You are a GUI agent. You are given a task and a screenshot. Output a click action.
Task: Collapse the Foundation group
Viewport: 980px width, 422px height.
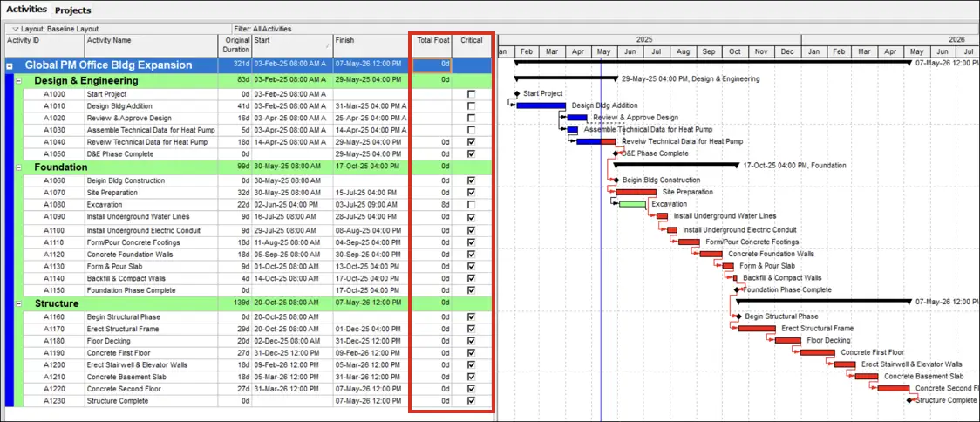19,167
